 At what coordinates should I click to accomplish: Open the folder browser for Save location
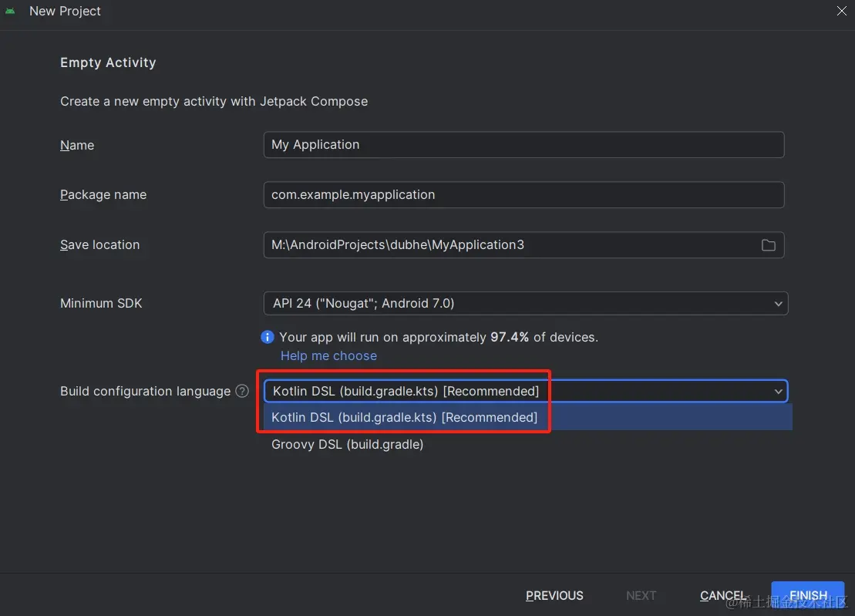768,244
